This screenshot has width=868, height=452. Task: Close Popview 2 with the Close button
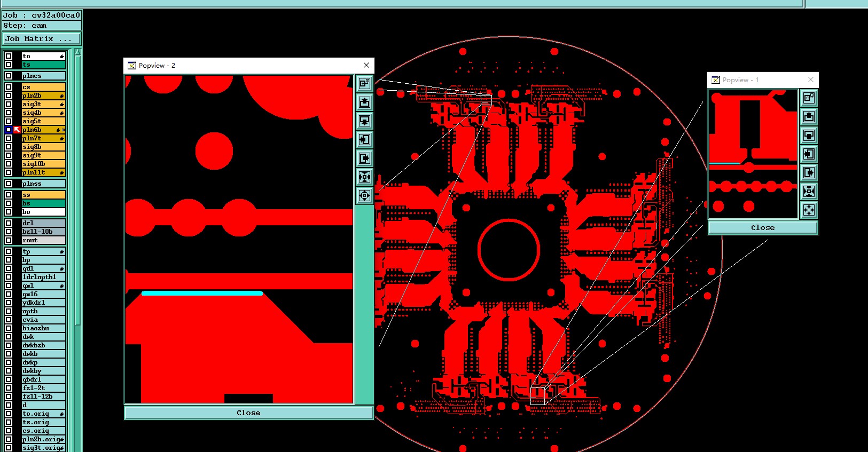[x=248, y=413]
